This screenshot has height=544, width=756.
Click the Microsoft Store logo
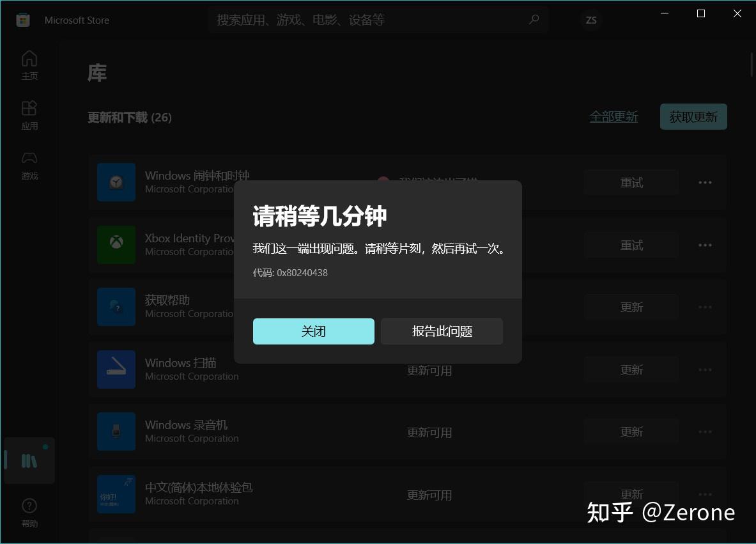pyautogui.click(x=22, y=20)
